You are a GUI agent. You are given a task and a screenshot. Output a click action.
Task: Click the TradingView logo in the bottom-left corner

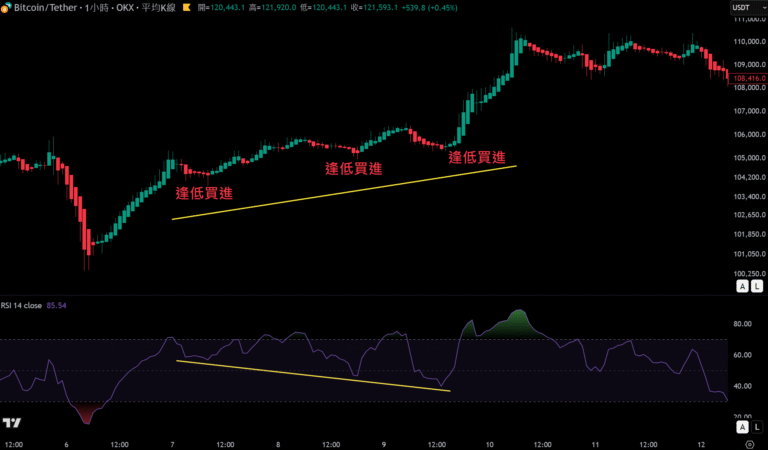tap(12, 424)
